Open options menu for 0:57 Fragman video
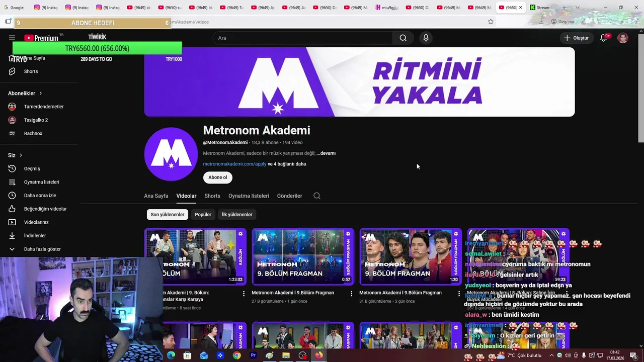644x362 pixels. click(x=352, y=294)
